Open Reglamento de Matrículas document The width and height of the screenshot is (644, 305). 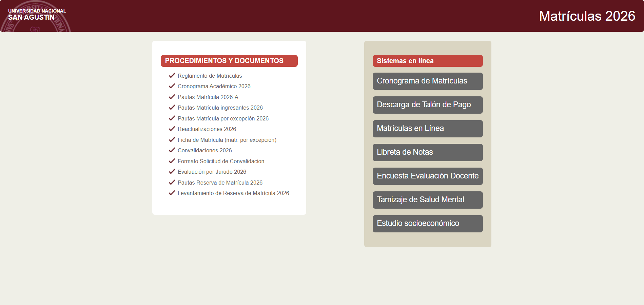(210, 76)
